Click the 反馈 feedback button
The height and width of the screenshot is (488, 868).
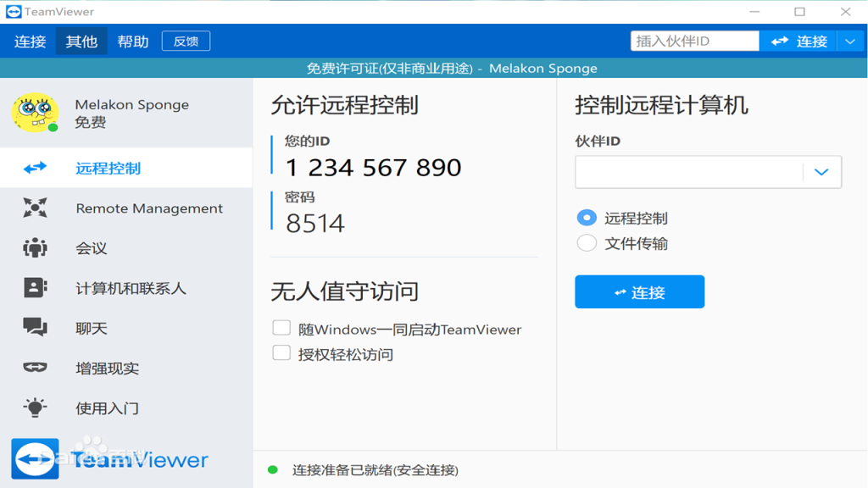(186, 41)
